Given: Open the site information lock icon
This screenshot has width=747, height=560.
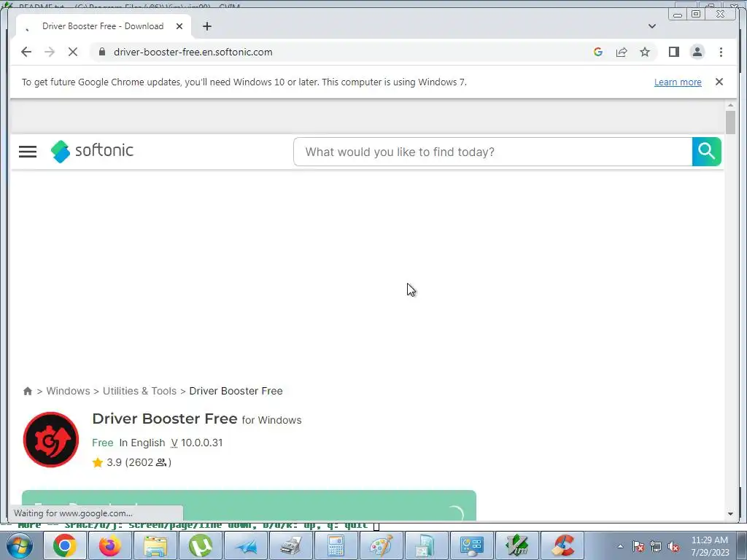Looking at the screenshot, I should coord(102,52).
